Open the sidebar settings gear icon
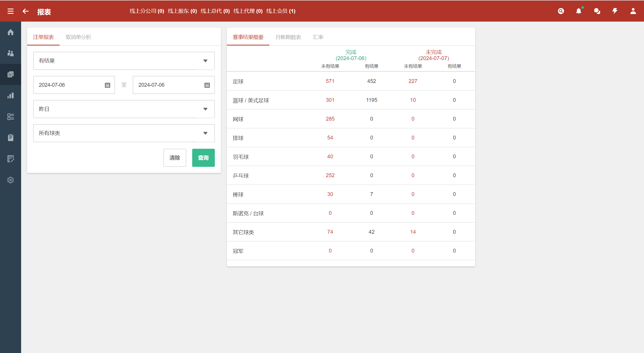 coord(11,180)
